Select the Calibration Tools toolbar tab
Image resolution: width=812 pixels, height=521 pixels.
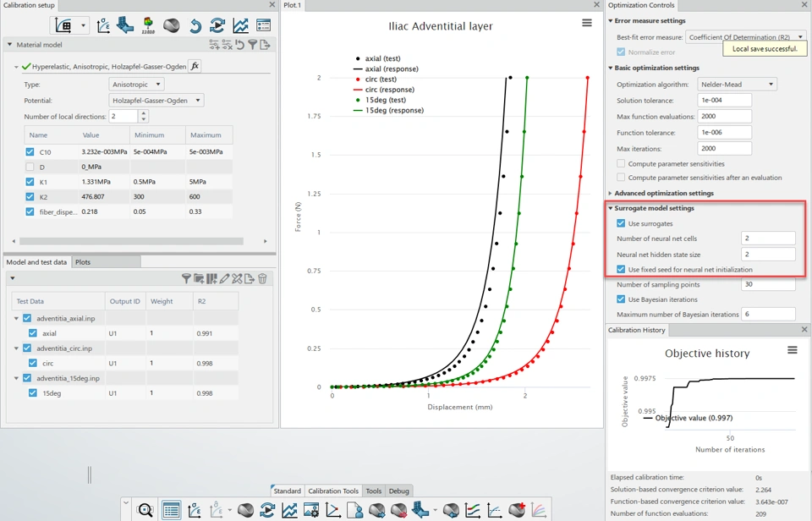point(333,491)
